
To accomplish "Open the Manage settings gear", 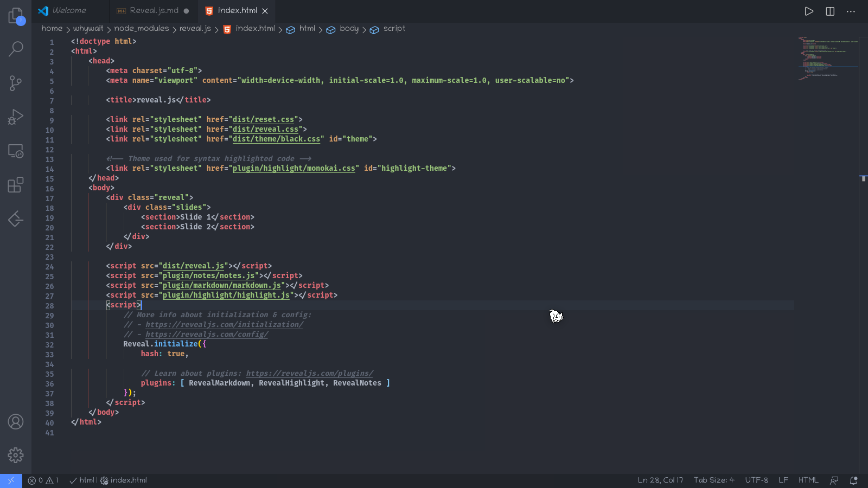I will click(16, 455).
